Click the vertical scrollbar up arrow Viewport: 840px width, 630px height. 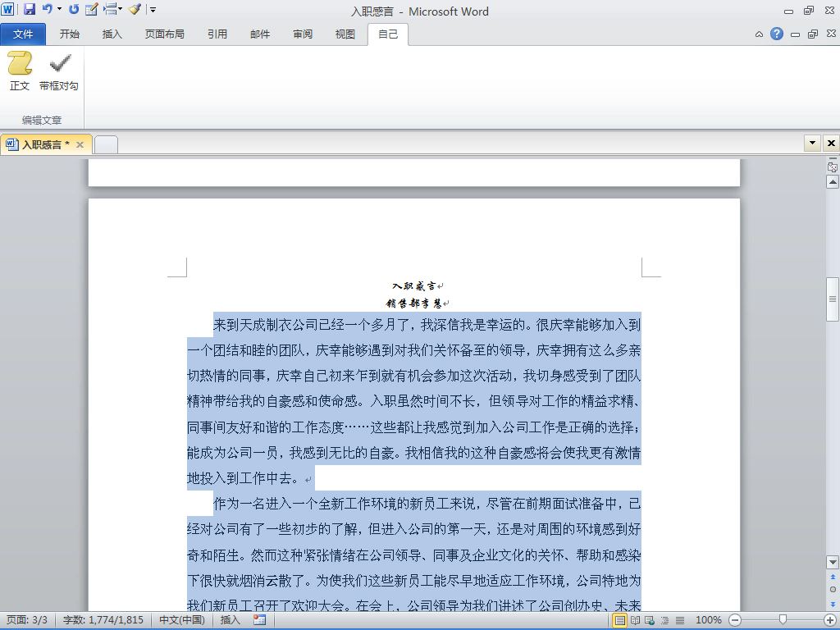pyautogui.click(x=833, y=182)
